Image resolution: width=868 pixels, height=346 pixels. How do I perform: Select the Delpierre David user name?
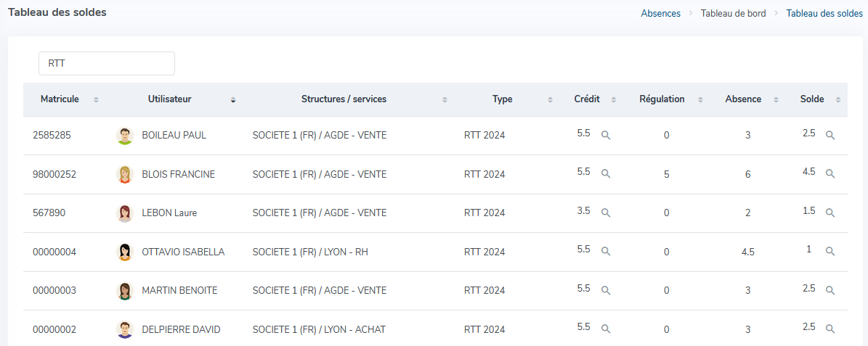coord(181,329)
